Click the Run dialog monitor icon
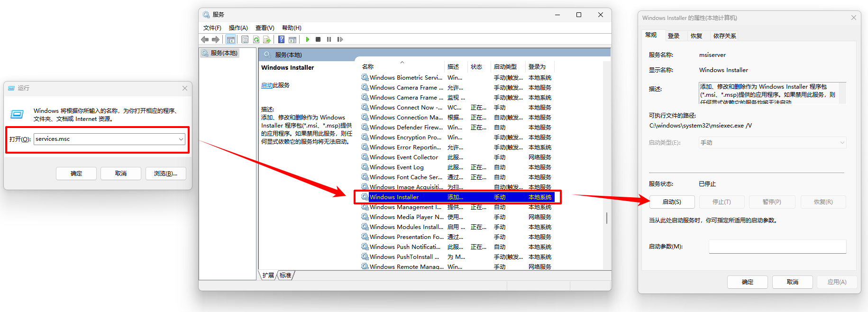Image resolution: width=868 pixels, height=312 pixels. click(x=17, y=114)
